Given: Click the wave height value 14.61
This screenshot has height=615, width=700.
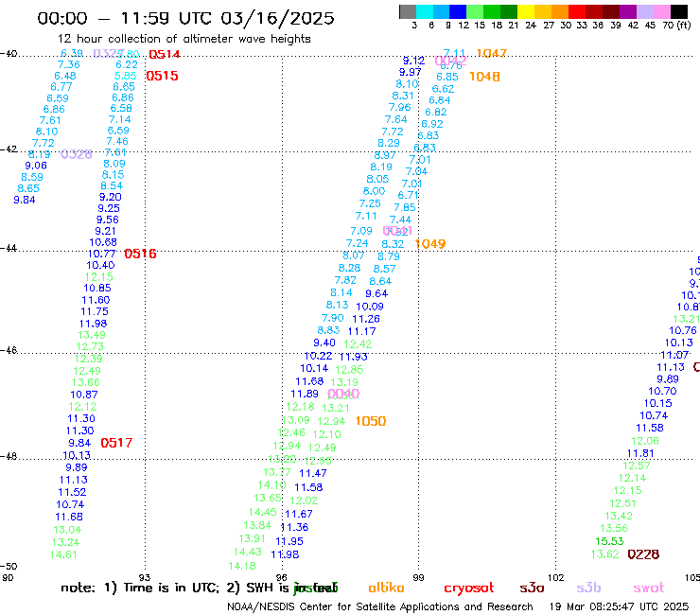Looking at the screenshot, I should [63, 554].
